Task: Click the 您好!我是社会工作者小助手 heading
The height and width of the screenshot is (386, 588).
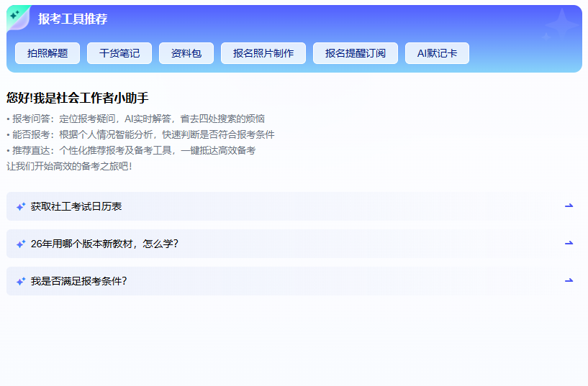Action: tap(77, 98)
